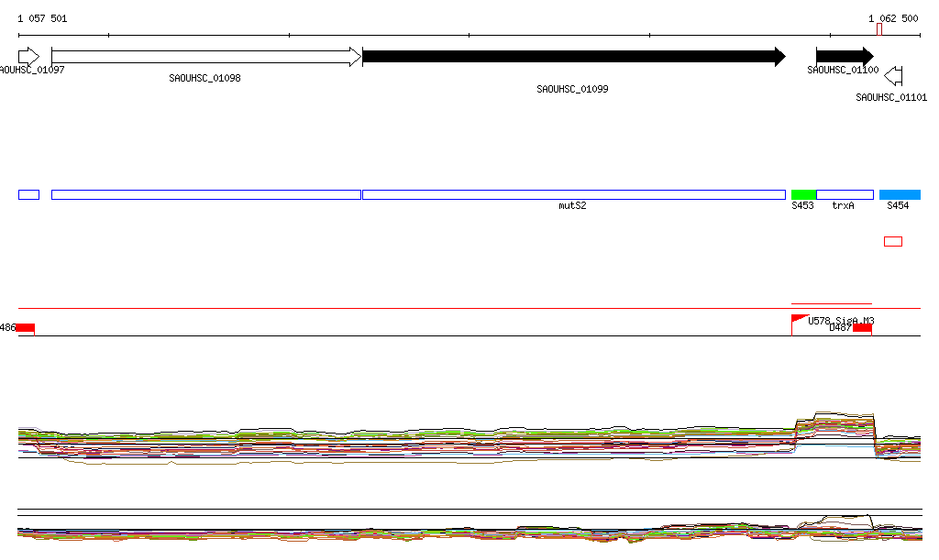Click the small red outlined box below S454

(893, 241)
